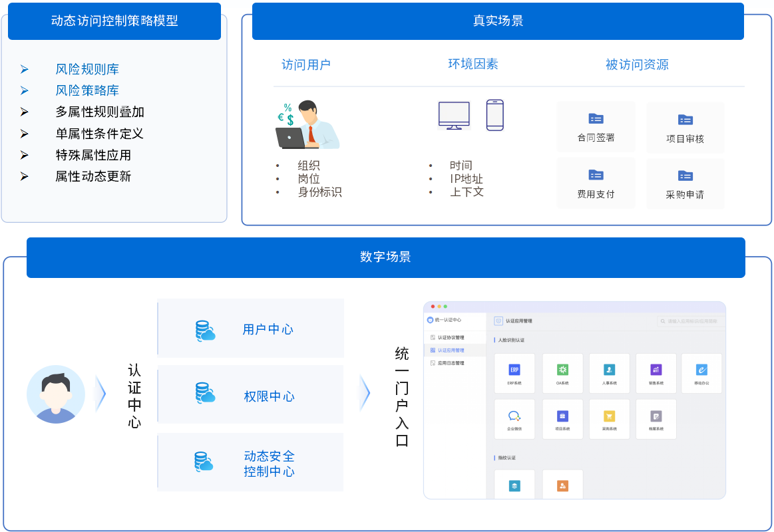774x532 pixels.
Task: Click the 用户中心 database icon
Action: pos(205,331)
